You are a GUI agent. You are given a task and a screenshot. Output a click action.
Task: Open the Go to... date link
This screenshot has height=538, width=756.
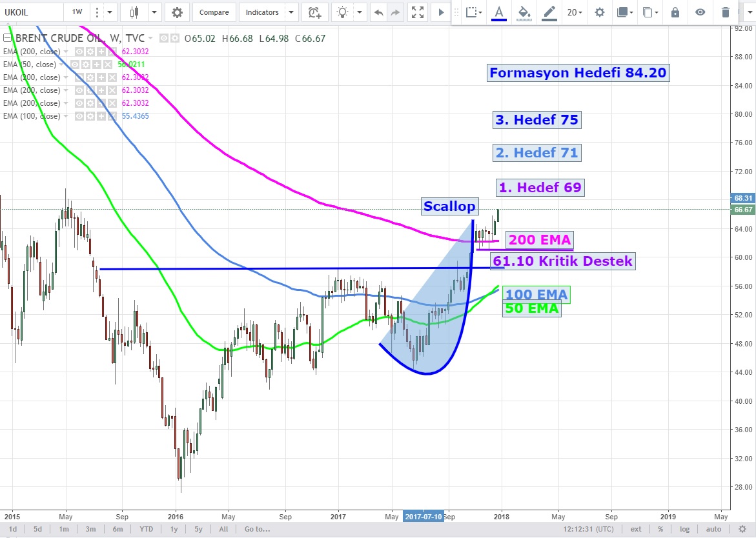pyautogui.click(x=257, y=529)
